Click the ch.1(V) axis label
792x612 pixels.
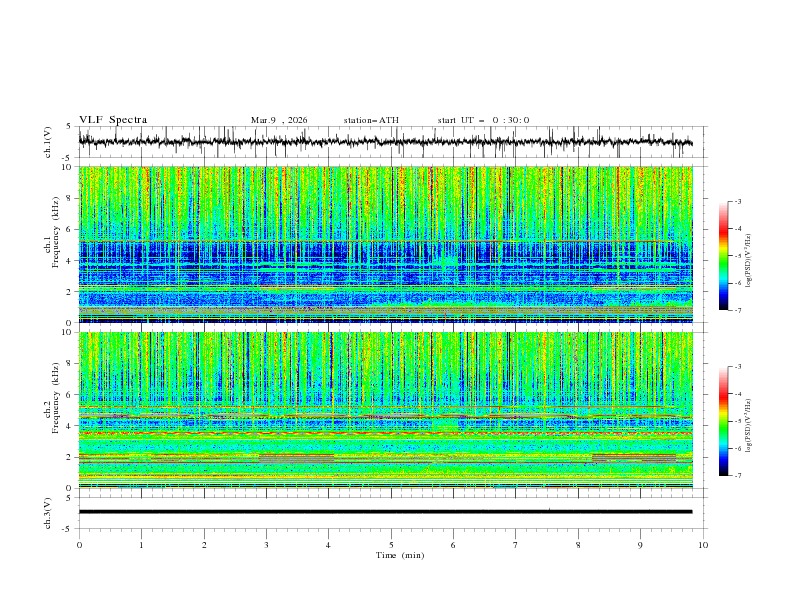tap(47, 142)
